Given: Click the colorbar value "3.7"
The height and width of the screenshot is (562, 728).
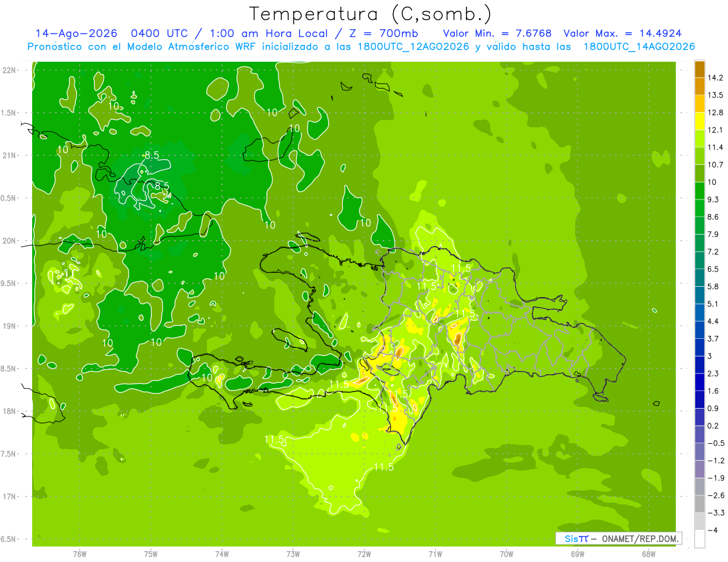Looking at the screenshot, I should pos(713,338).
